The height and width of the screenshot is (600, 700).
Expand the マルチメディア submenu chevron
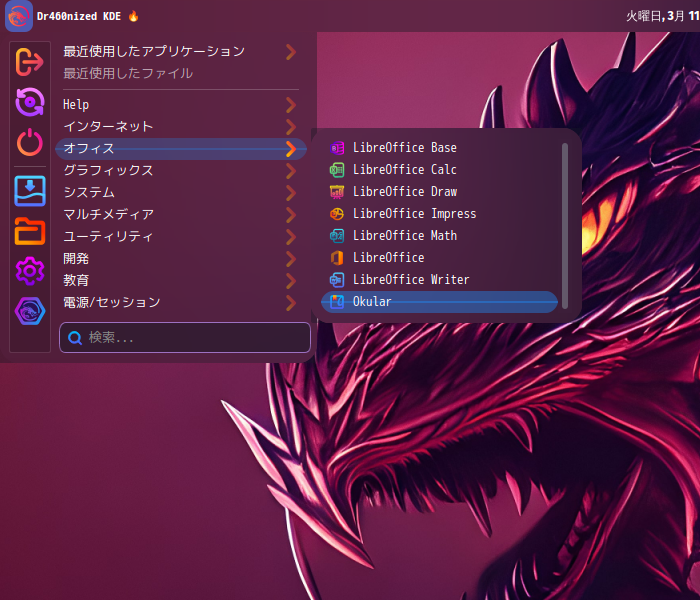click(291, 215)
